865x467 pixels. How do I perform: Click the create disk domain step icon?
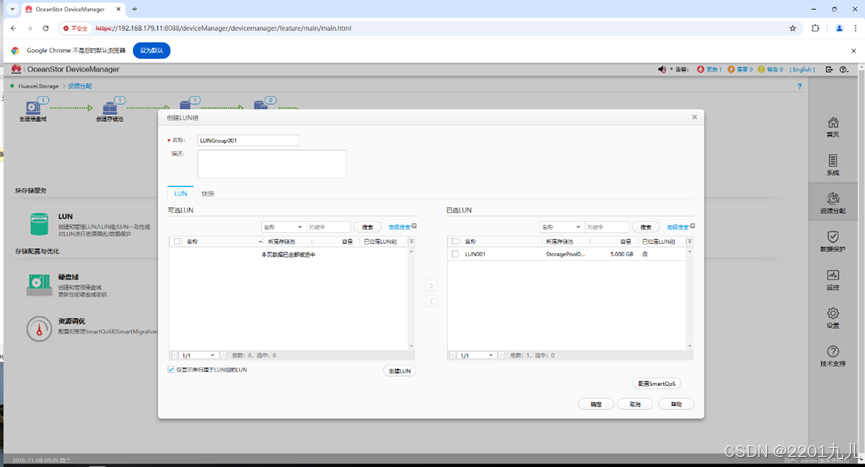pos(33,106)
